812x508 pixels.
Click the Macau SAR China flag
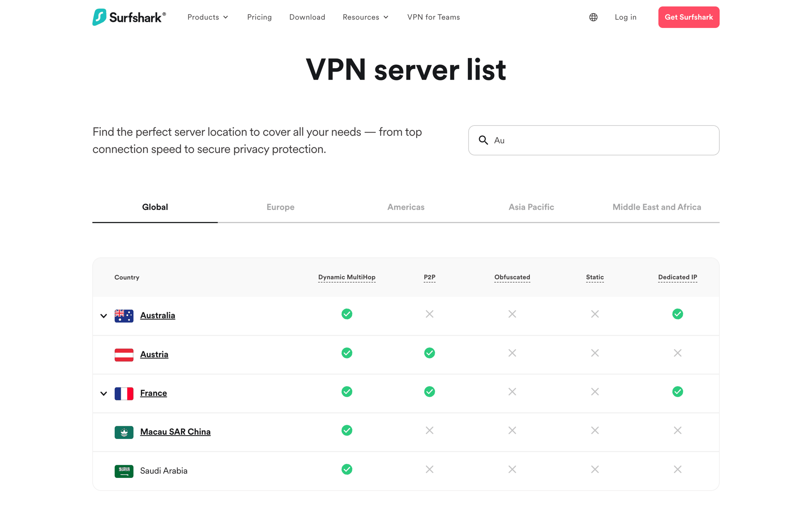pyautogui.click(x=124, y=432)
